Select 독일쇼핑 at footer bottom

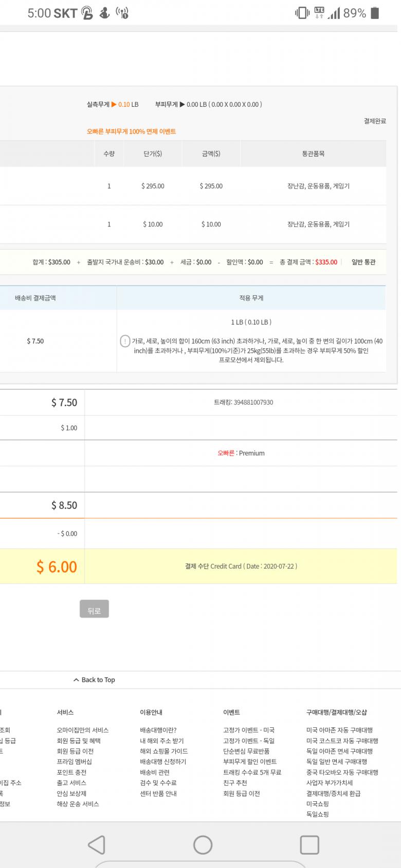click(x=317, y=814)
